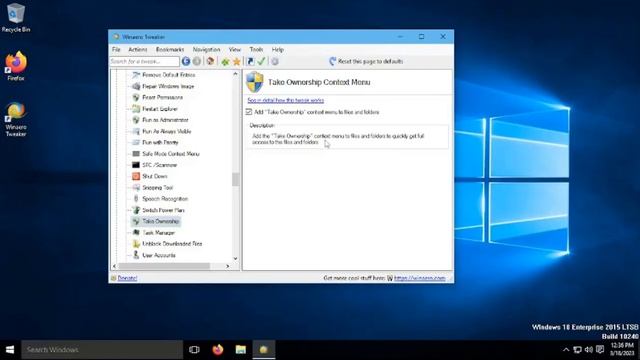Viewport: 640px width, 360px height.
Task: Click the grey Forward navigation arrow in toolbar
Action: pos(197,61)
